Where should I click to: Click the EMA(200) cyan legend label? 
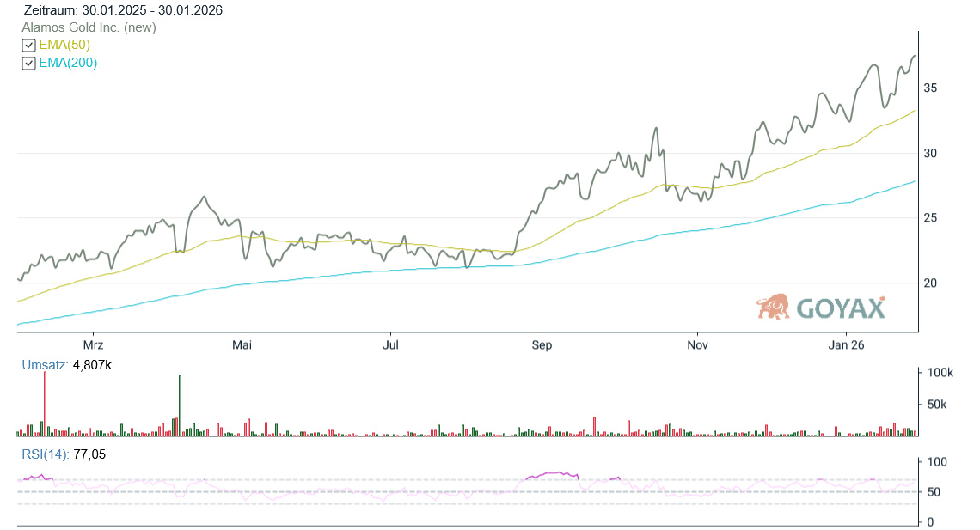(68, 63)
